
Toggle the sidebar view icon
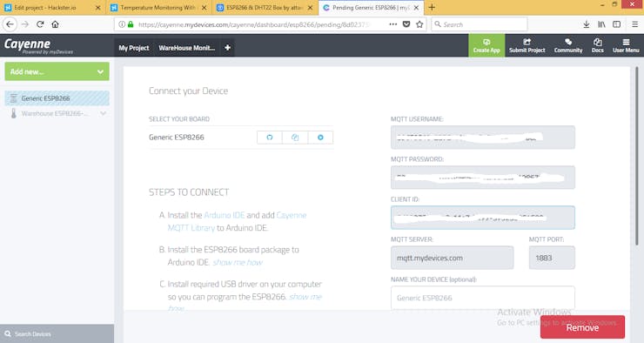coord(617,24)
